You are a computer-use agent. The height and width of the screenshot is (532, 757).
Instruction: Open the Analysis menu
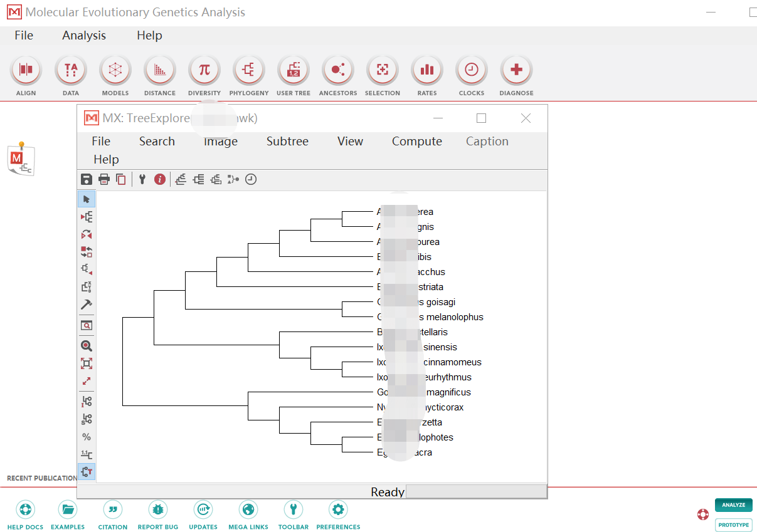pyautogui.click(x=84, y=36)
